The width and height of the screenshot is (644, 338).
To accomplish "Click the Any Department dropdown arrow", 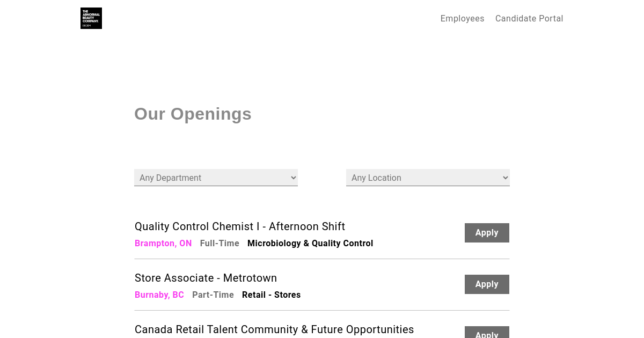I will pos(293,178).
